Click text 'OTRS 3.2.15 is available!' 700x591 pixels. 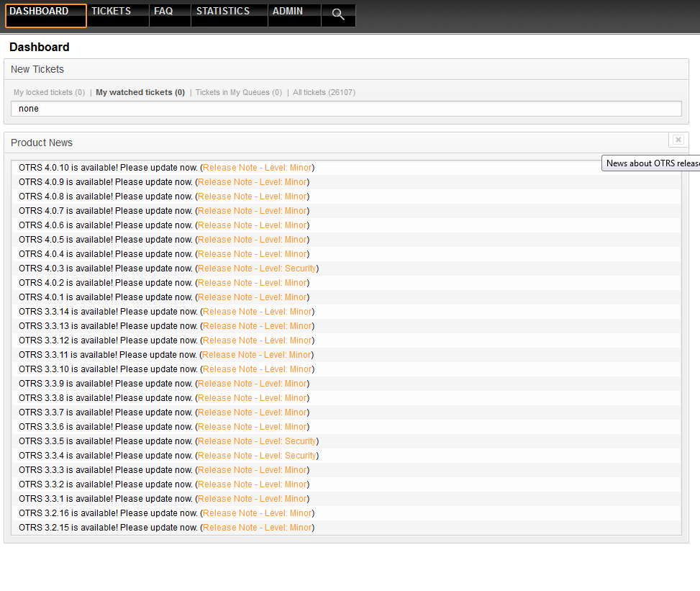(x=68, y=528)
